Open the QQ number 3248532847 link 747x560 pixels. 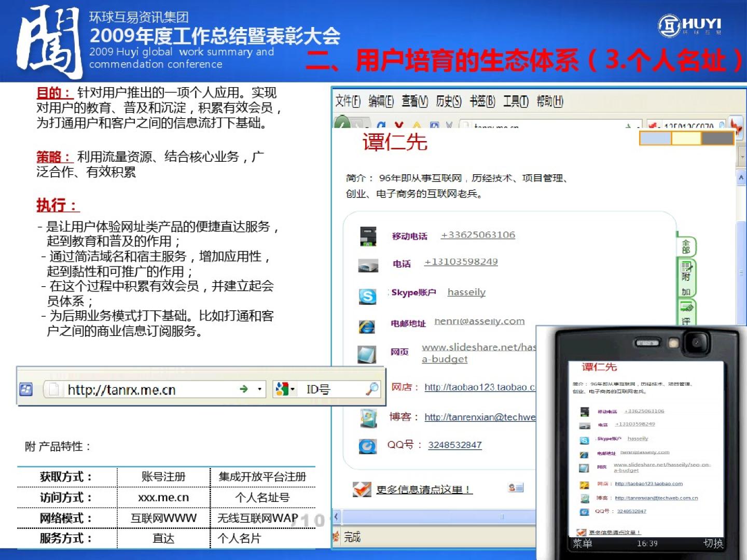[454, 445]
